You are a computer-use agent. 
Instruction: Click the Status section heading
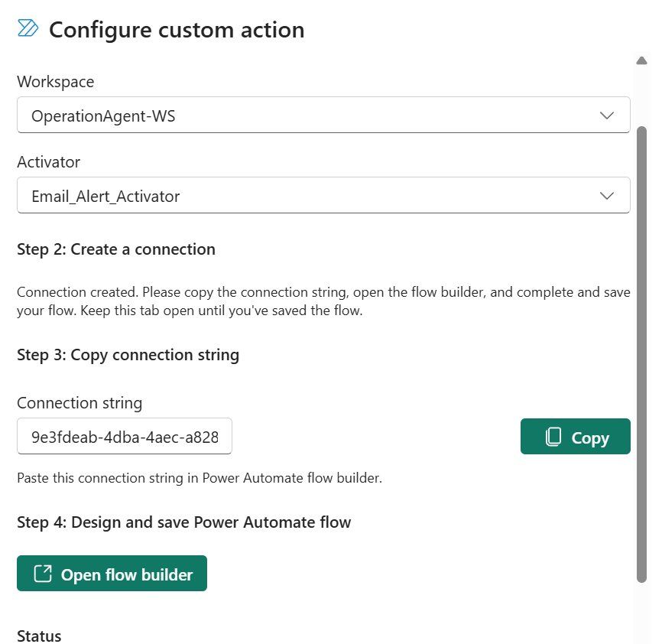tap(39, 636)
